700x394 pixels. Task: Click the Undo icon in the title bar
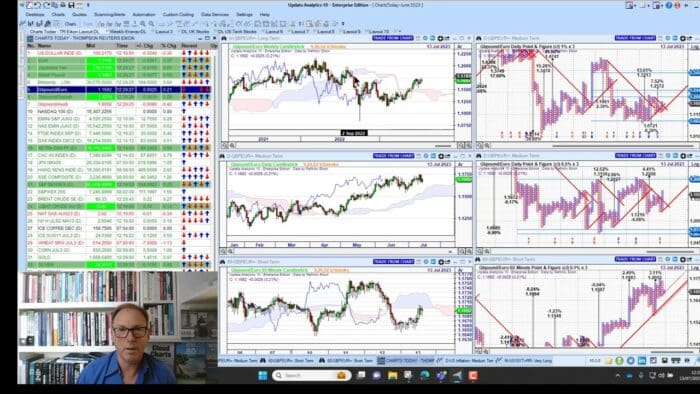point(38,5)
